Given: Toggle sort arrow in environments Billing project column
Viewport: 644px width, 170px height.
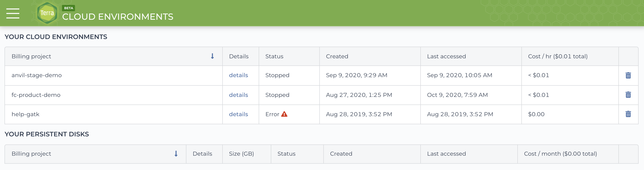Looking at the screenshot, I should point(212,56).
